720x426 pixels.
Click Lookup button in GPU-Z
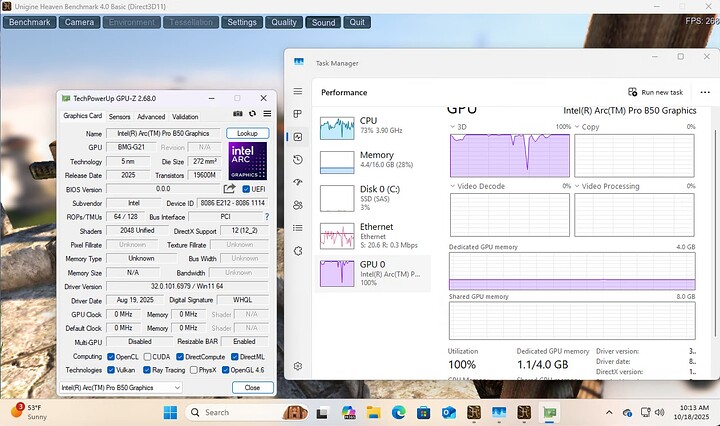(248, 133)
